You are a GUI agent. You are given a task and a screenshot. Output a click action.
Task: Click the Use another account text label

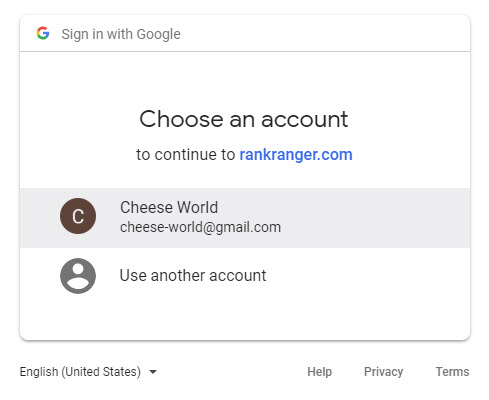point(193,276)
